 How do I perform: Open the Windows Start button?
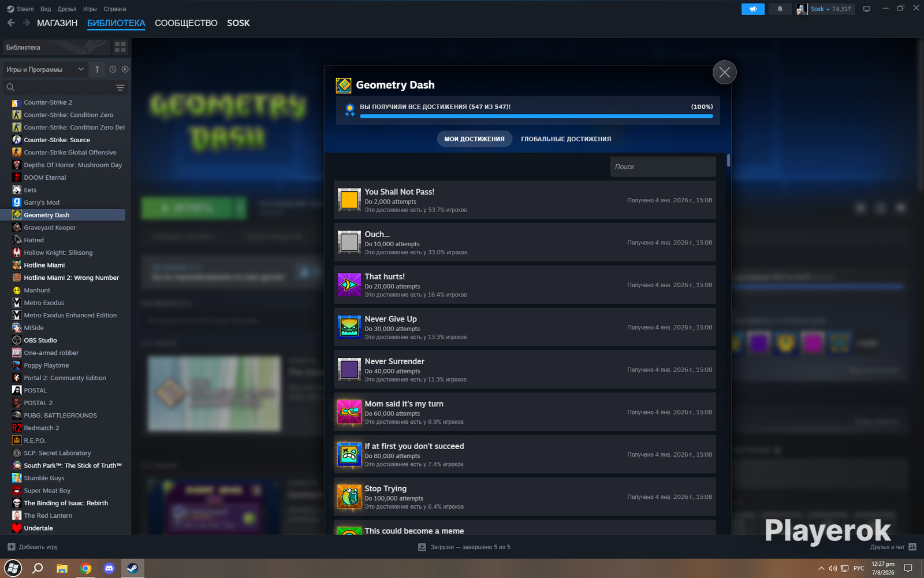click(x=13, y=568)
